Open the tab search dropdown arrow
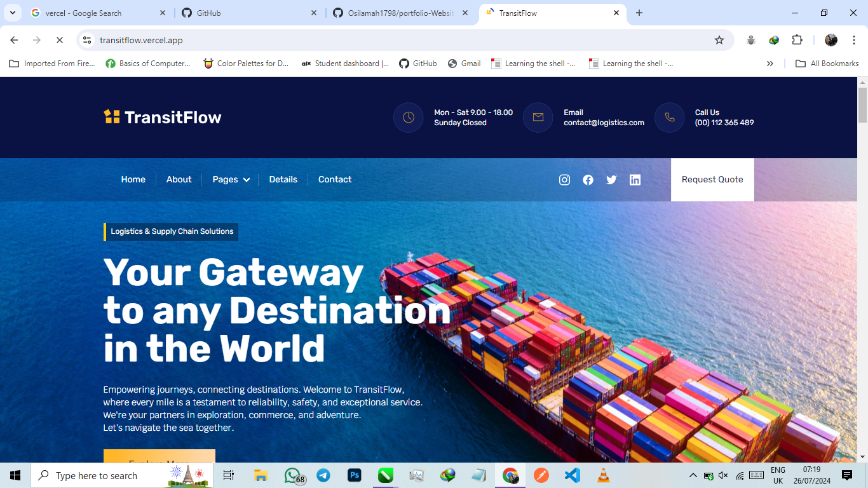This screenshot has width=868, height=488. 12,13
